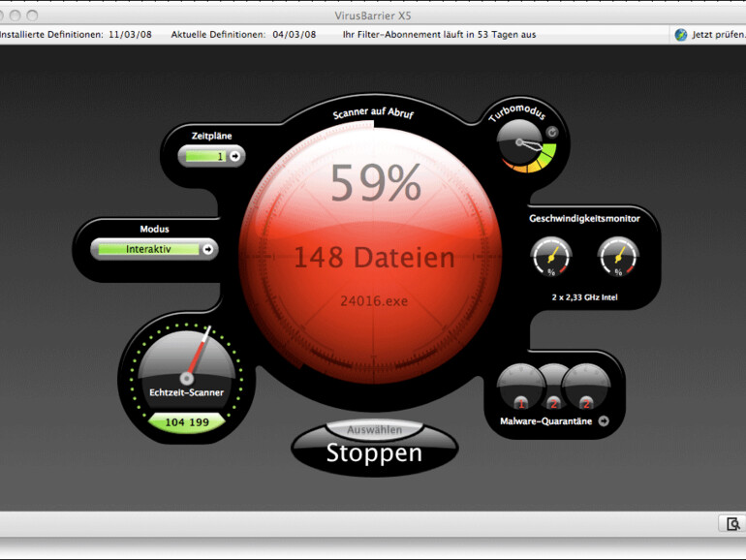Screen dimensions: 746x560
Task: Click the VirusBarrier X5 window title
Action: [373, 16]
